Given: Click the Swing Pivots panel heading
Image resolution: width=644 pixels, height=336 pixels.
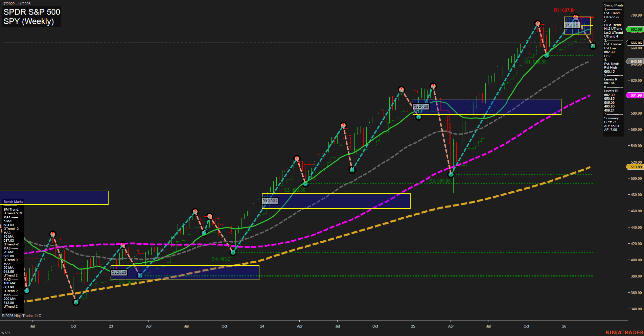Looking at the screenshot, I should click(x=614, y=5).
